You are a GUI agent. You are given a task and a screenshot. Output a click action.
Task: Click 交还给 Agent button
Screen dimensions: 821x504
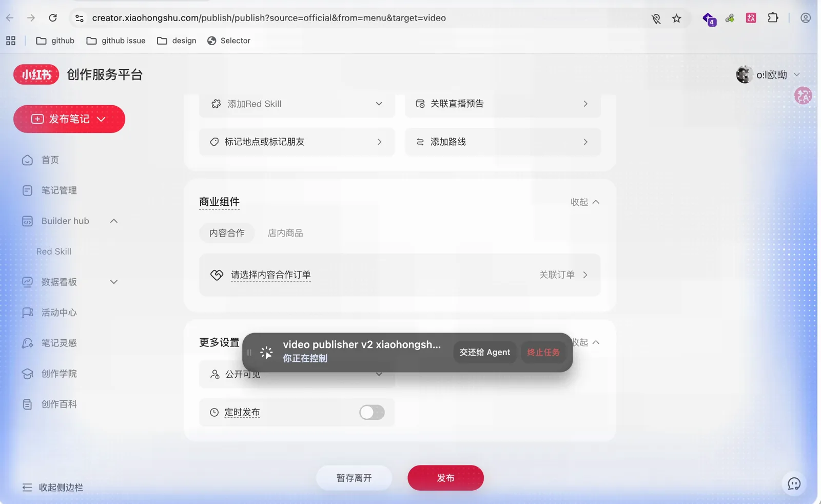tap(485, 353)
